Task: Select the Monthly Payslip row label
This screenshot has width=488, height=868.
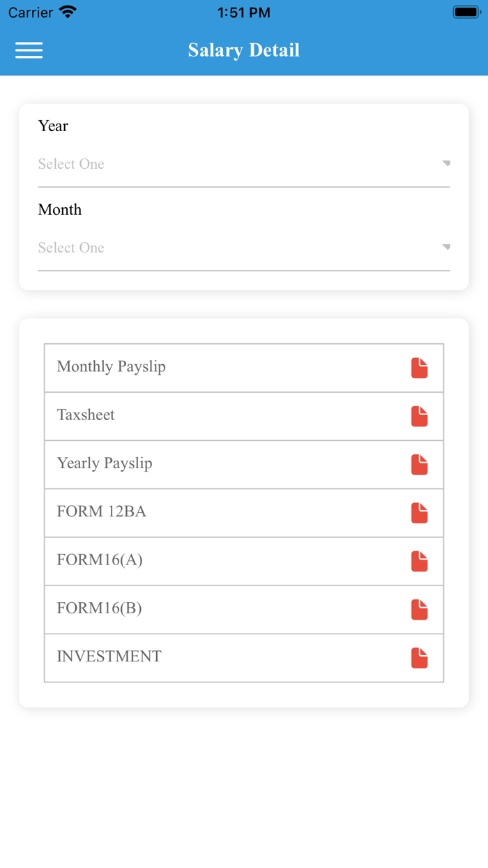Action: click(x=112, y=367)
